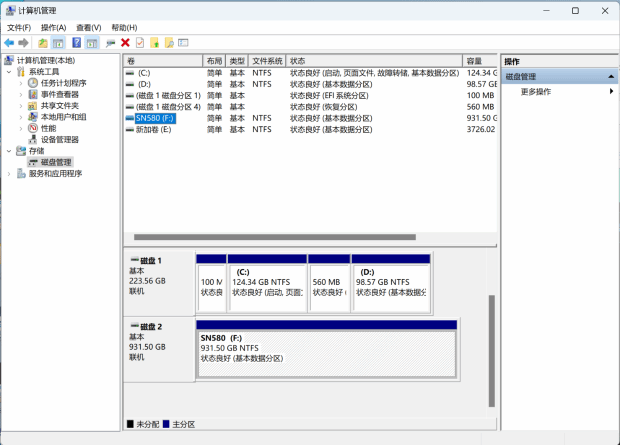
Task: Sort by the 状态 column header
Action: [374, 61]
